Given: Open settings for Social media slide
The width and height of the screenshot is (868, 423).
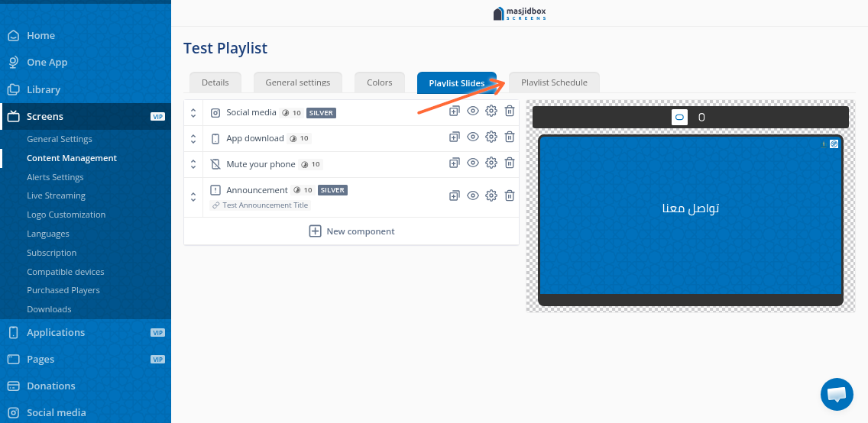Looking at the screenshot, I should [491, 111].
